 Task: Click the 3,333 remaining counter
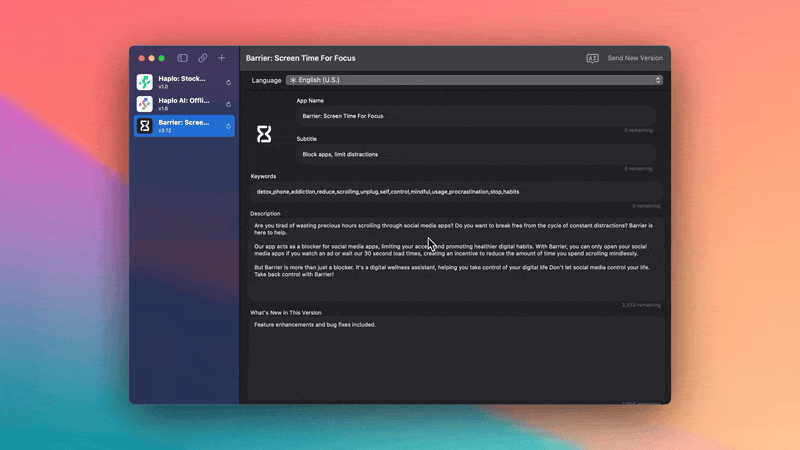(x=641, y=305)
